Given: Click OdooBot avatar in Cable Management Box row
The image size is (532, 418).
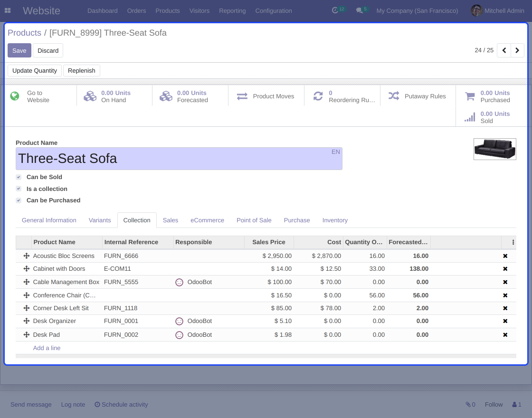Looking at the screenshot, I should coord(179,282).
